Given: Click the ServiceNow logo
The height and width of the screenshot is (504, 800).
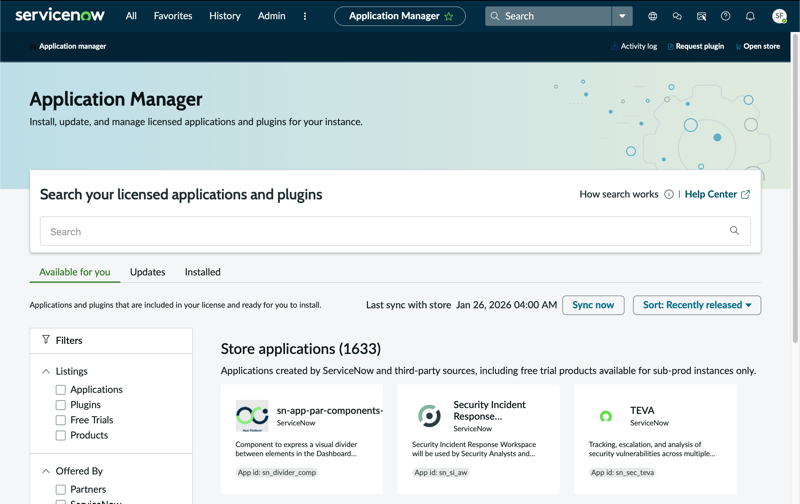Looking at the screenshot, I should pos(60,15).
